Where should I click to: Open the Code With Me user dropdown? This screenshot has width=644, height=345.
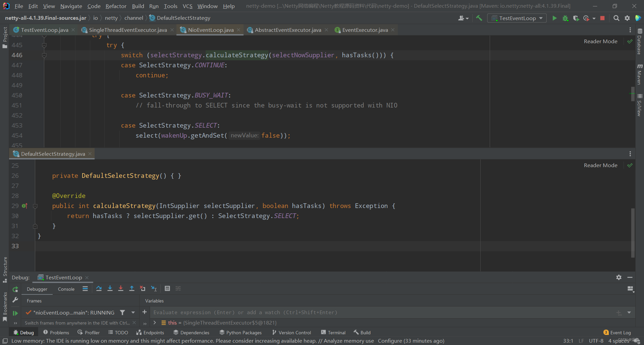(463, 18)
